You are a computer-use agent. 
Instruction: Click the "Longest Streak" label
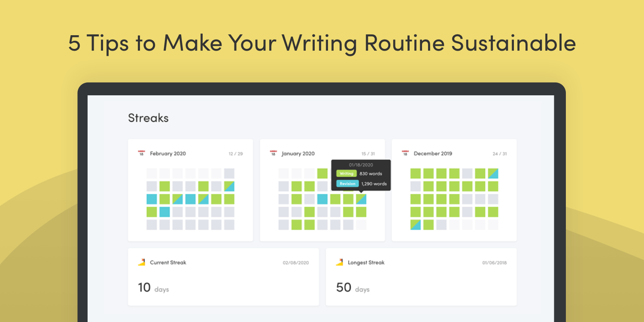[366, 262]
